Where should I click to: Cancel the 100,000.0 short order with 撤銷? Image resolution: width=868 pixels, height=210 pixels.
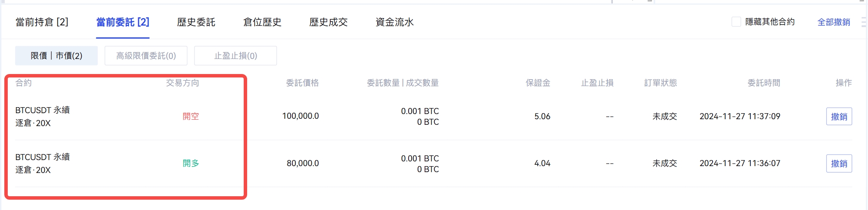839,117
